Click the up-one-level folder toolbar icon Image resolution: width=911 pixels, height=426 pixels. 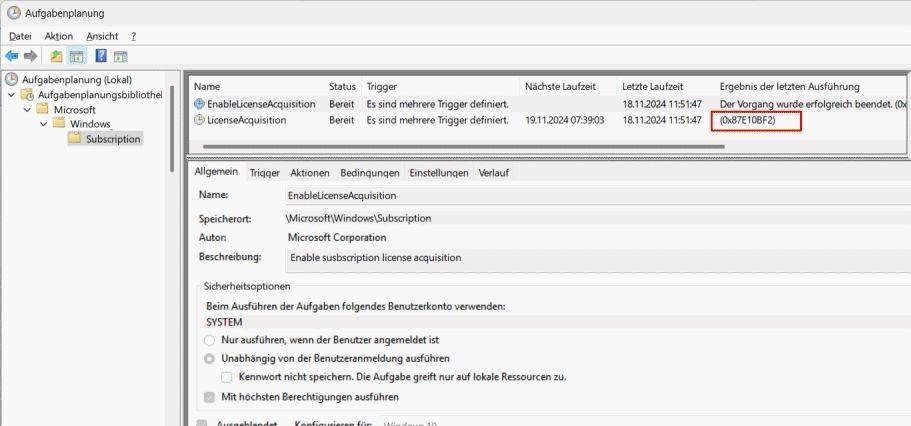click(56, 56)
